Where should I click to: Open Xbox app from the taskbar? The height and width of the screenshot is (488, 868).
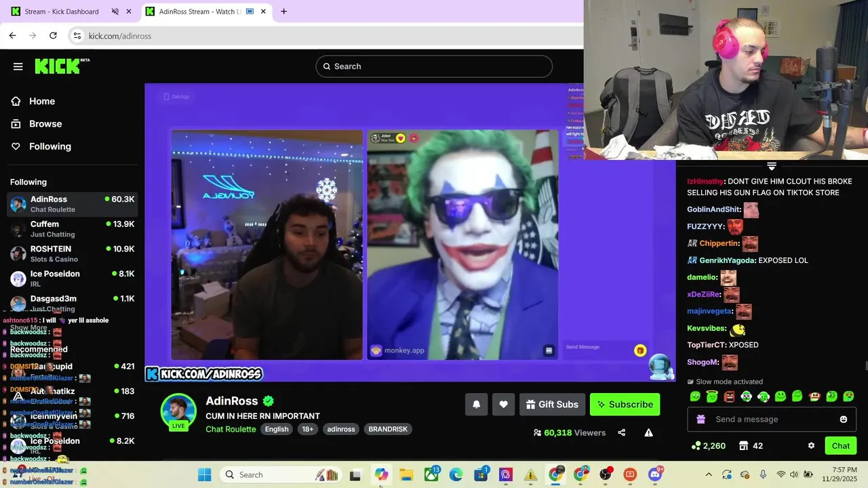431,475
